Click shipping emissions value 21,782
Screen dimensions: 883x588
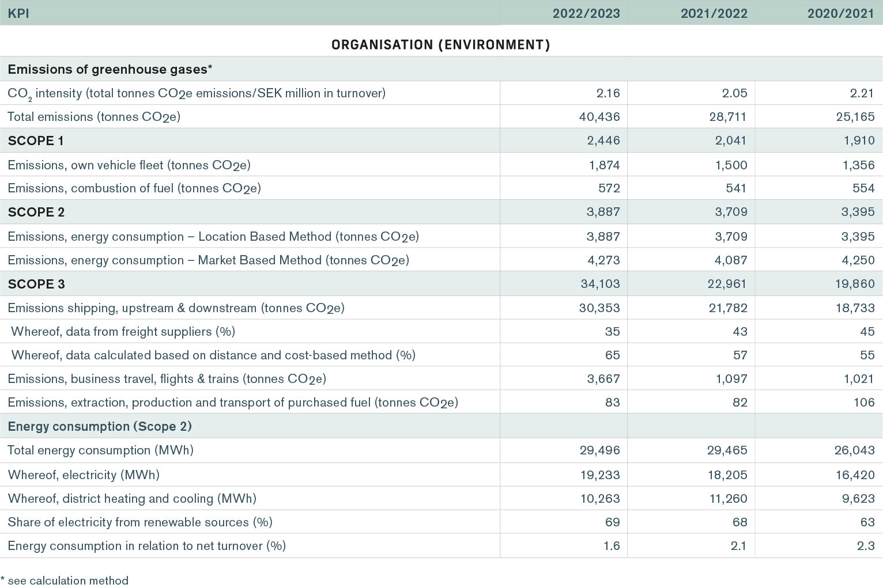click(x=728, y=308)
